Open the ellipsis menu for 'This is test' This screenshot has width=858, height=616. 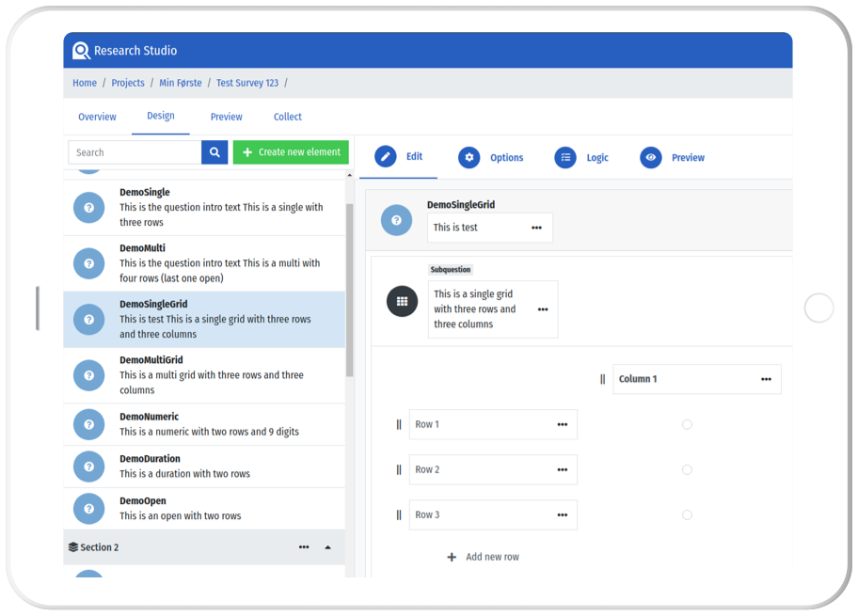point(536,228)
